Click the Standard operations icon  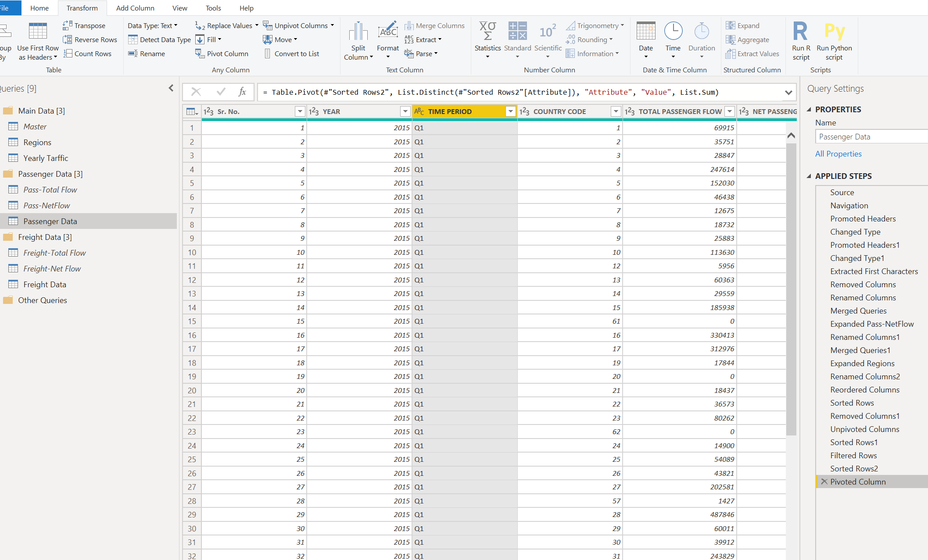click(517, 31)
